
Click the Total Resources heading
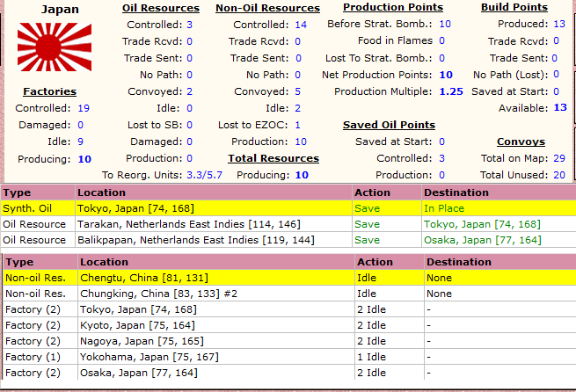(x=273, y=158)
